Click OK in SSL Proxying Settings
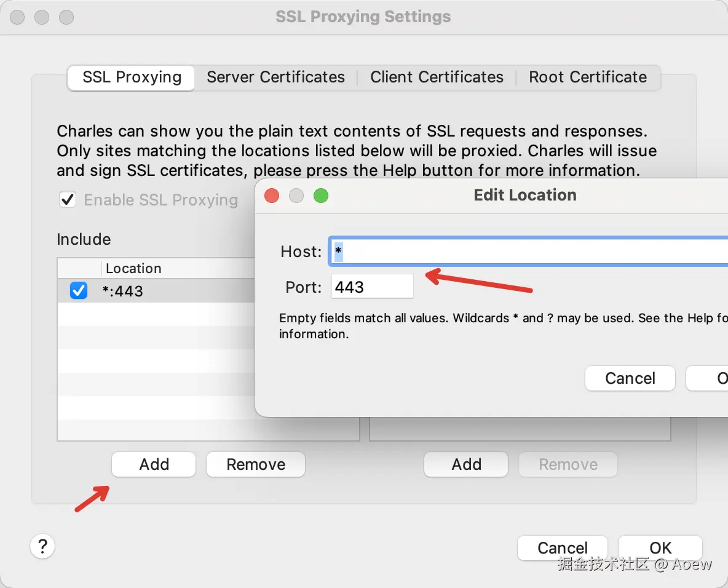The height and width of the screenshot is (588, 728). point(660,548)
